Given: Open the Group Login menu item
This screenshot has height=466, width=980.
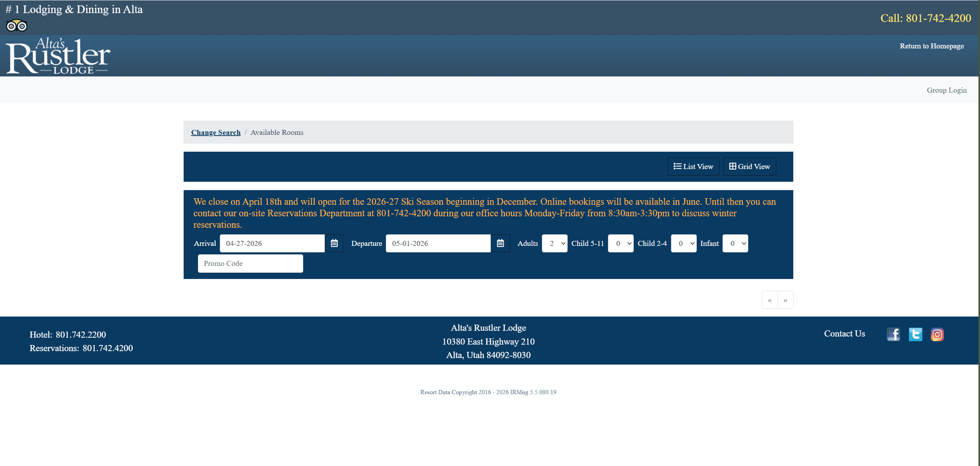Looking at the screenshot, I should pos(946,90).
